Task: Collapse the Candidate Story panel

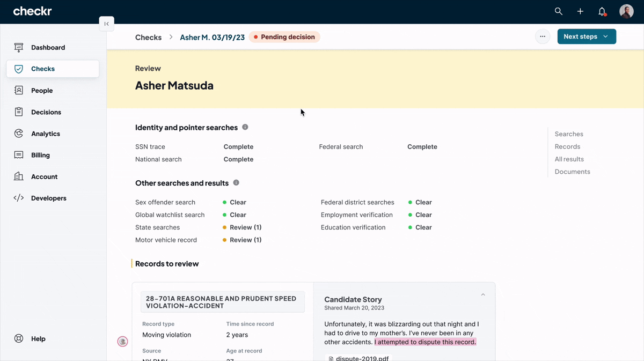Action: pyautogui.click(x=483, y=295)
